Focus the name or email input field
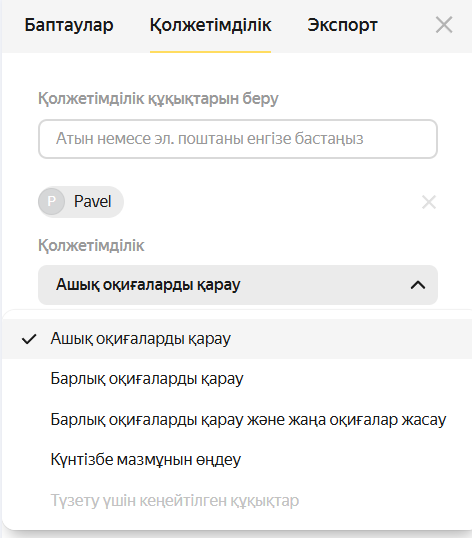The image size is (472, 538). click(x=238, y=139)
